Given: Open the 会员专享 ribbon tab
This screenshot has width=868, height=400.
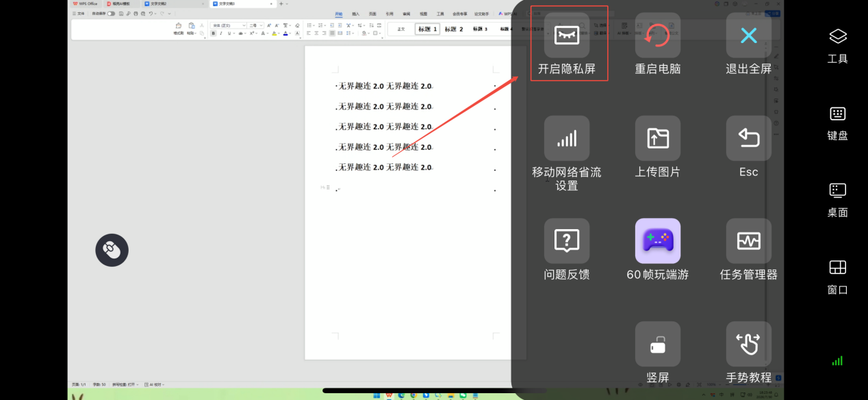Looking at the screenshot, I should click(460, 14).
